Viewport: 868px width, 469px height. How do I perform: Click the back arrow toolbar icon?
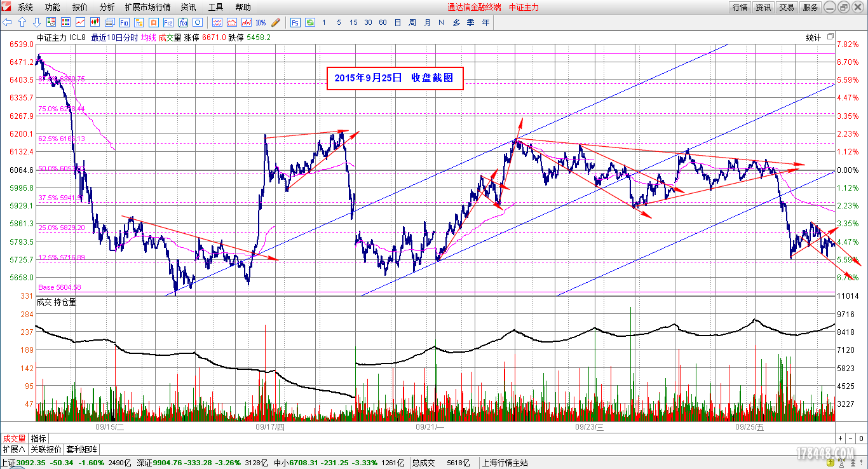(x=7, y=22)
